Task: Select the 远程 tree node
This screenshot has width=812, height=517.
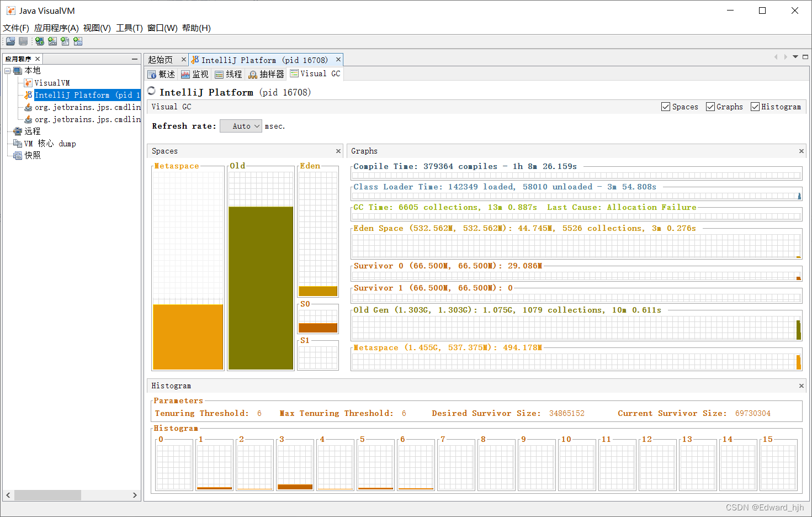Action: [32, 131]
